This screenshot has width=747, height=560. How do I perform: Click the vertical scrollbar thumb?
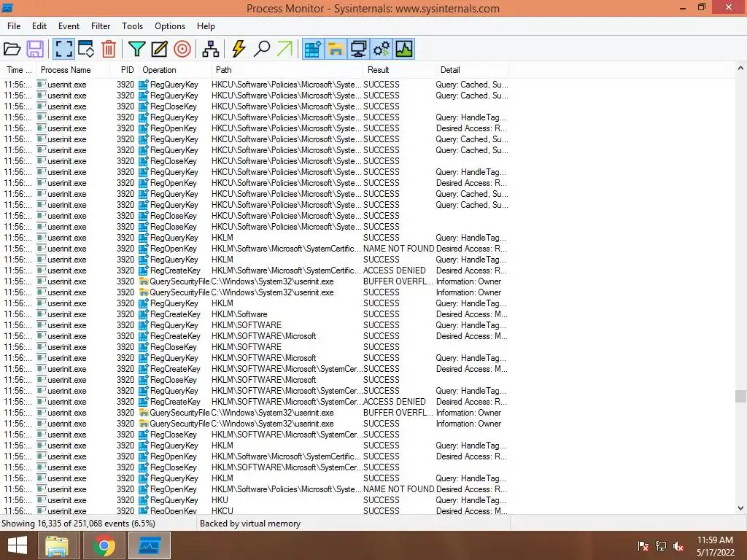point(740,396)
